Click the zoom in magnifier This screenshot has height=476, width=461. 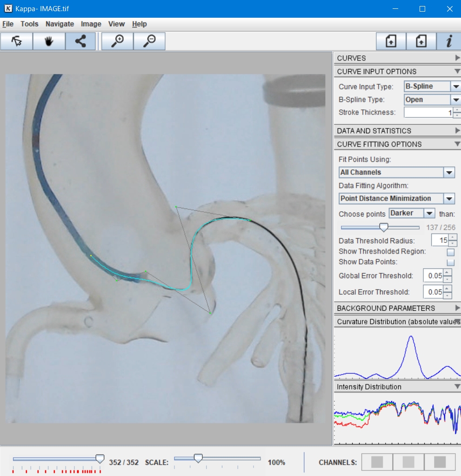(117, 41)
